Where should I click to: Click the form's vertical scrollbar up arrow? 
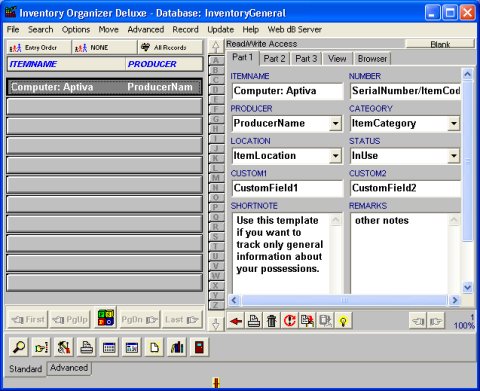(467, 74)
